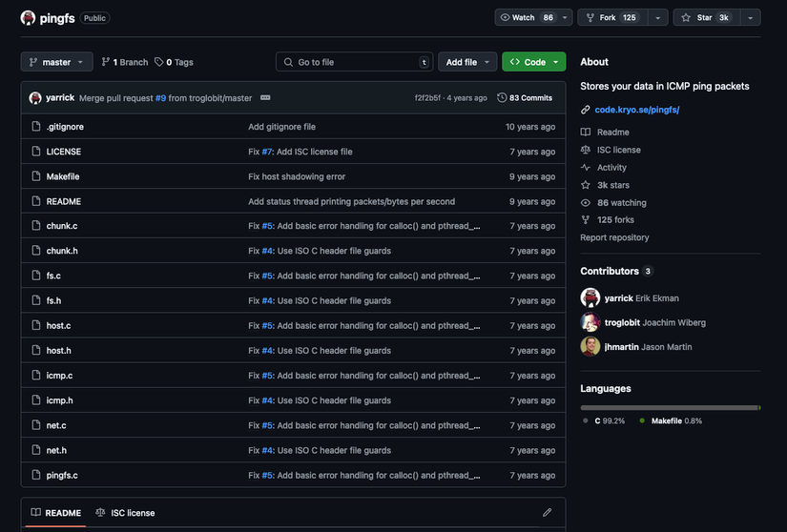Open the 83 Commits history link

click(525, 98)
